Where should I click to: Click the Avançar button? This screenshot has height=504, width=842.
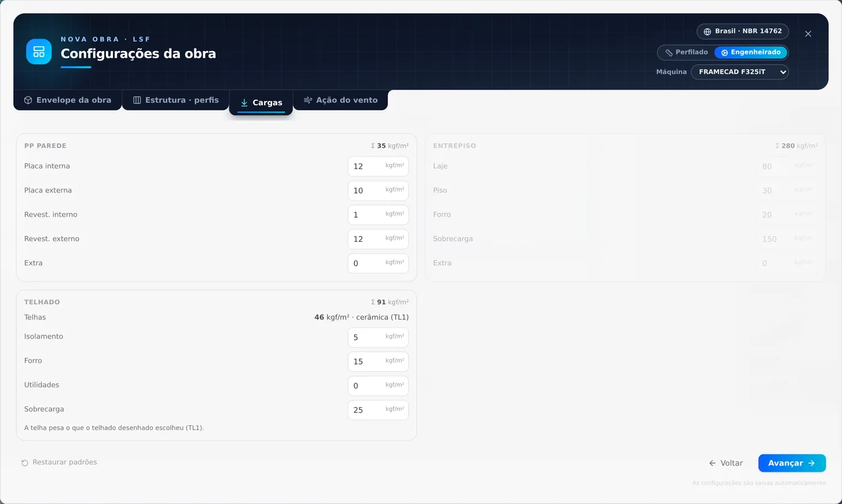[x=792, y=463]
